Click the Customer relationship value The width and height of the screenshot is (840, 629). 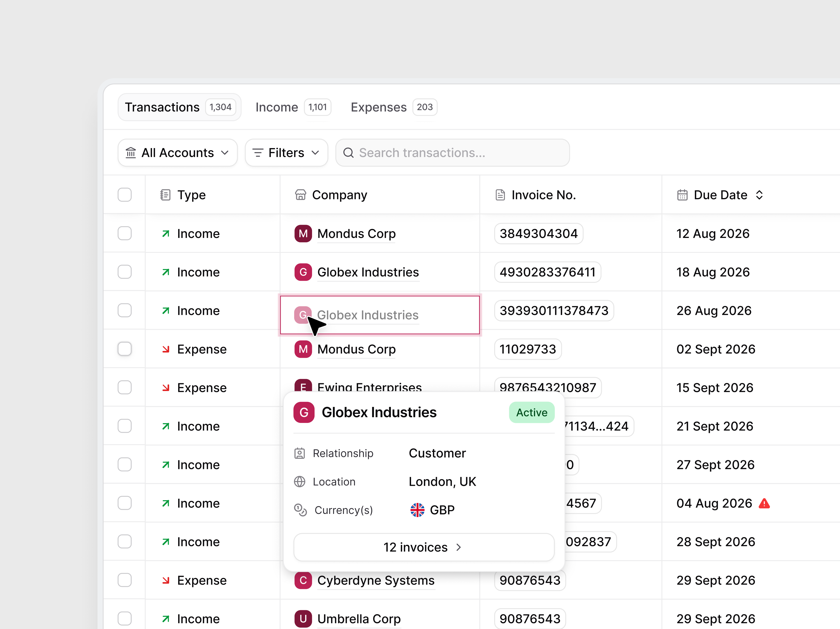click(x=437, y=453)
